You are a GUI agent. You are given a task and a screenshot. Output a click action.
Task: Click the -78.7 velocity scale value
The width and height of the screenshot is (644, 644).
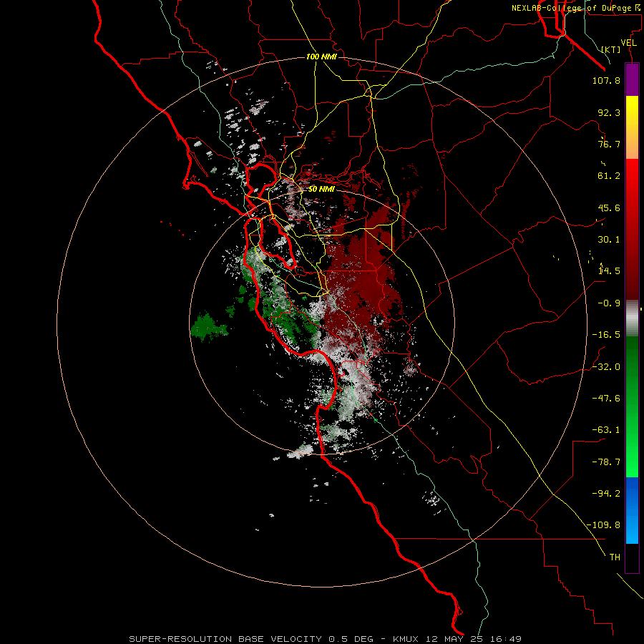point(606,462)
